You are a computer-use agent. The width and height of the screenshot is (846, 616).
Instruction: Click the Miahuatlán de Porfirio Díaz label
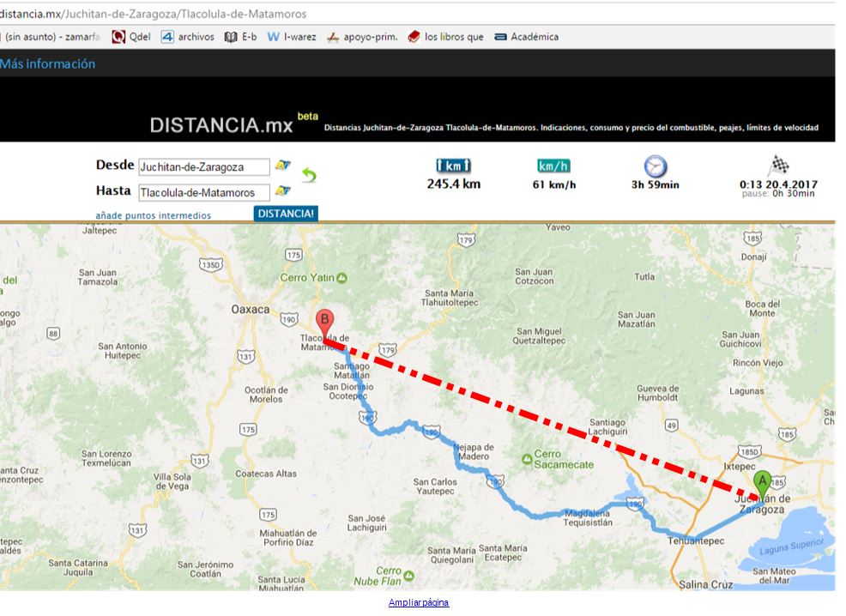point(288,538)
